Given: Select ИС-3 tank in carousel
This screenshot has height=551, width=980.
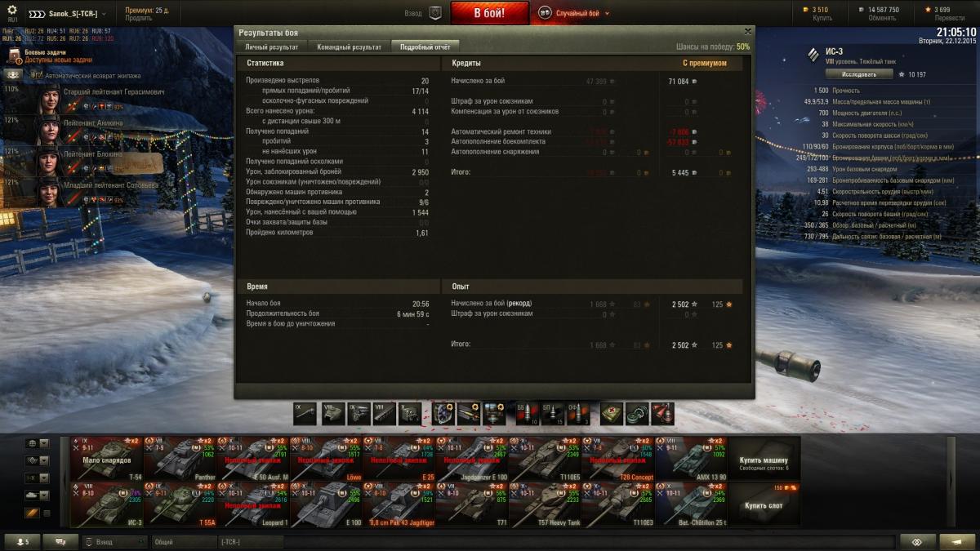Looking at the screenshot, I should 106,504.
